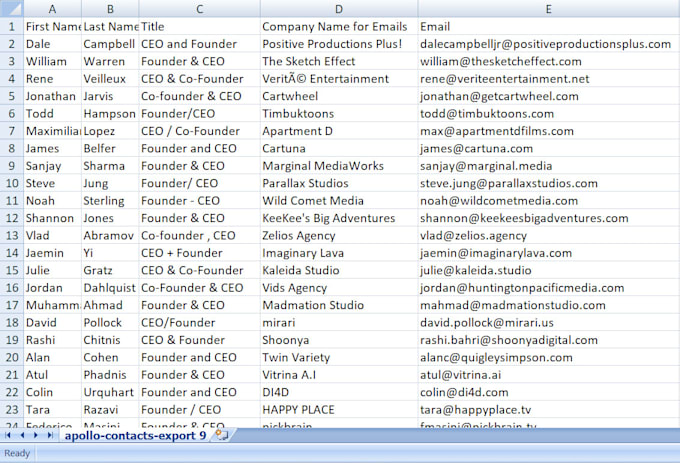
Task: Select 'Apartment D' company cell
Action: click(x=339, y=131)
